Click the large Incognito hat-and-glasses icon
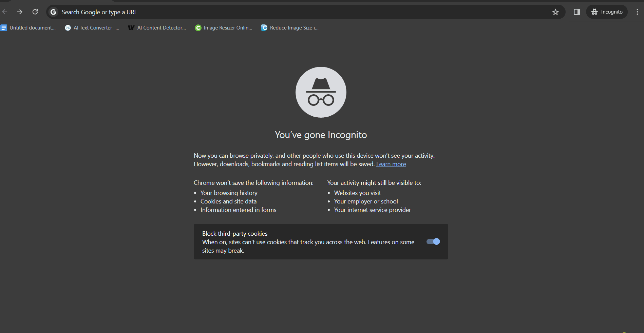This screenshot has height=333, width=644. pyautogui.click(x=321, y=92)
